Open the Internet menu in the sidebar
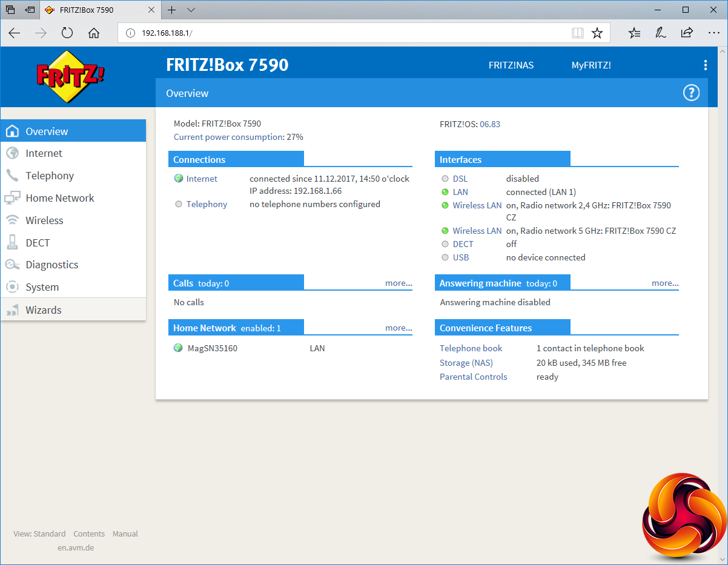This screenshot has width=728, height=565. click(44, 153)
